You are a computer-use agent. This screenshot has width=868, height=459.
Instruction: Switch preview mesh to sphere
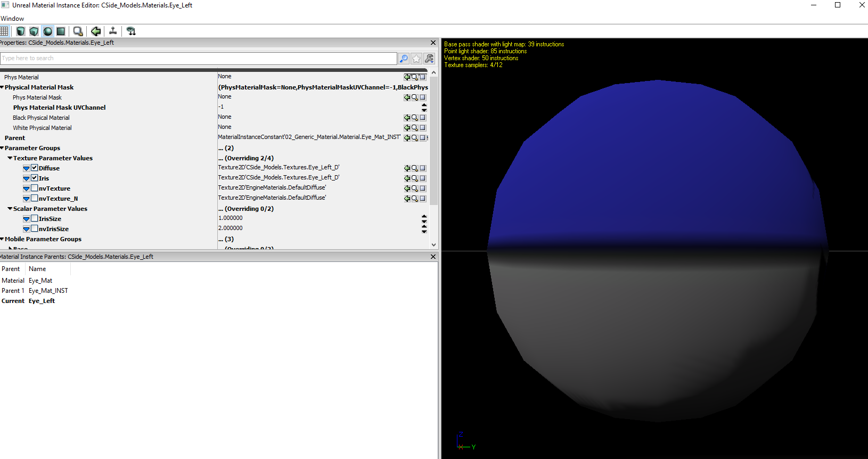point(48,31)
